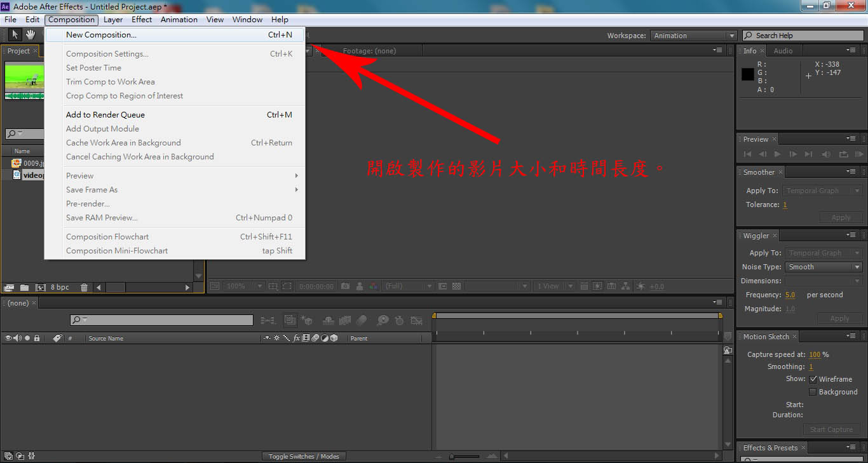
Task: Open the Workspace dropdown set to Animation
Action: pos(693,36)
